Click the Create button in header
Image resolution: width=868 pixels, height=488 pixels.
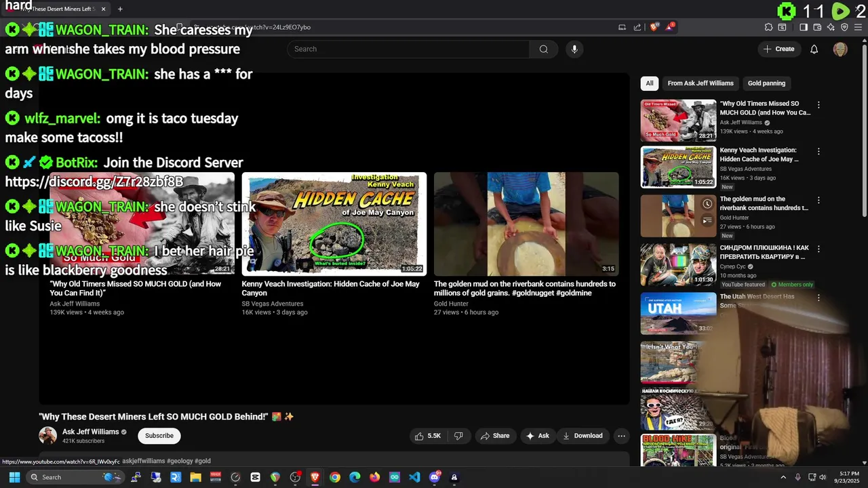click(x=778, y=49)
